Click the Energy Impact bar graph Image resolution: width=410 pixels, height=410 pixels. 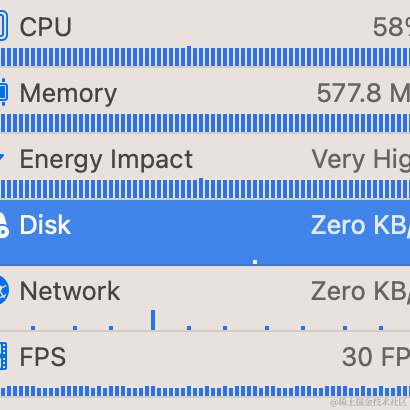tap(205, 188)
